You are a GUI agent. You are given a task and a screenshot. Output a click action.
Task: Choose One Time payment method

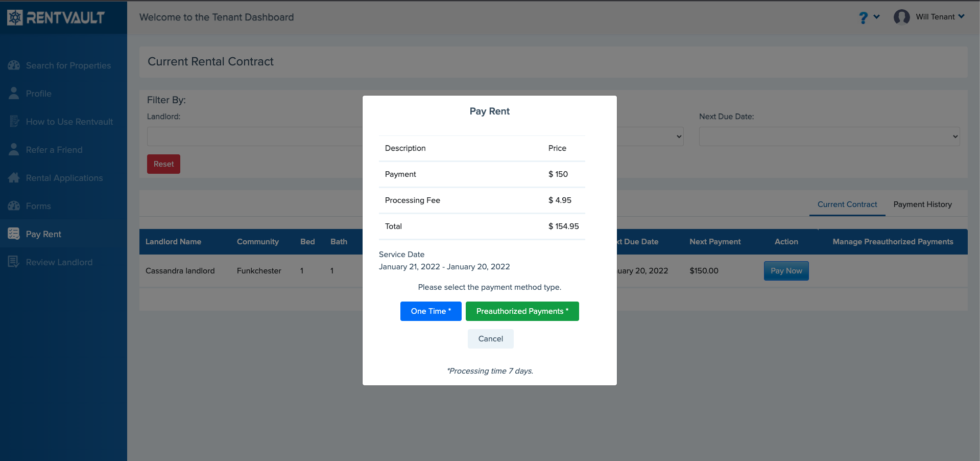pyautogui.click(x=431, y=311)
